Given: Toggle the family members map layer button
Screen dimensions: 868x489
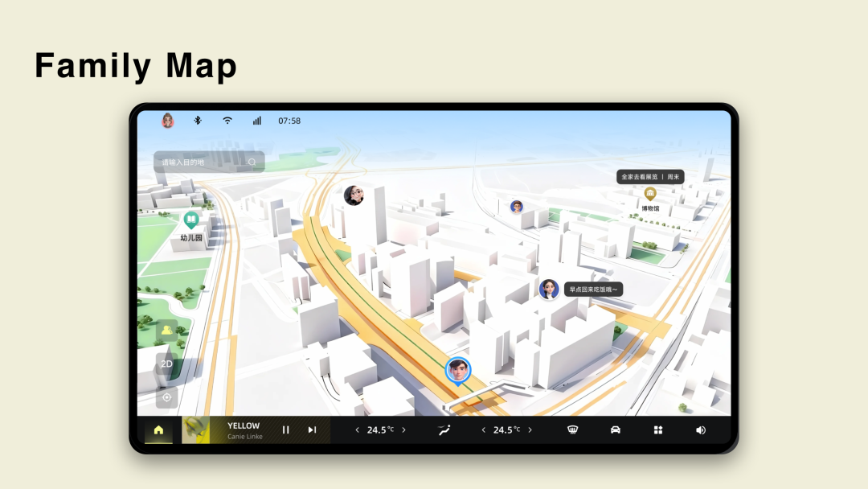Looking at the screenshot, I should (166, 330).
